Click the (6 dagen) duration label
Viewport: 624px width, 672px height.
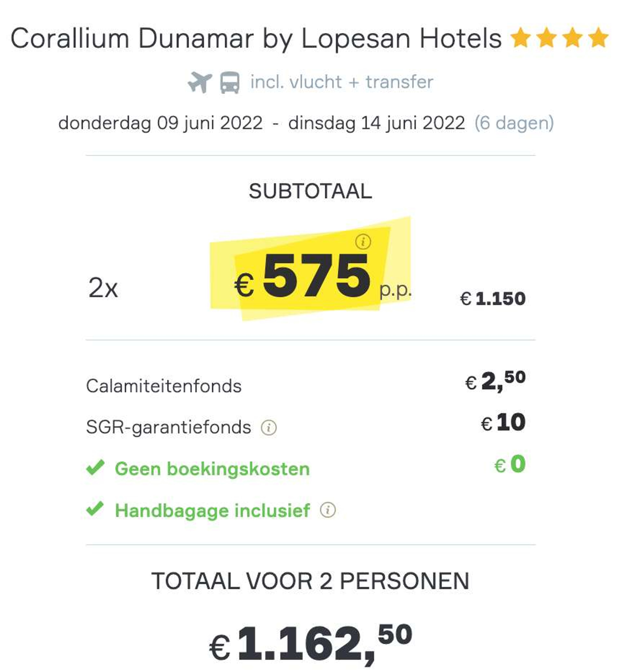[514, 123]
